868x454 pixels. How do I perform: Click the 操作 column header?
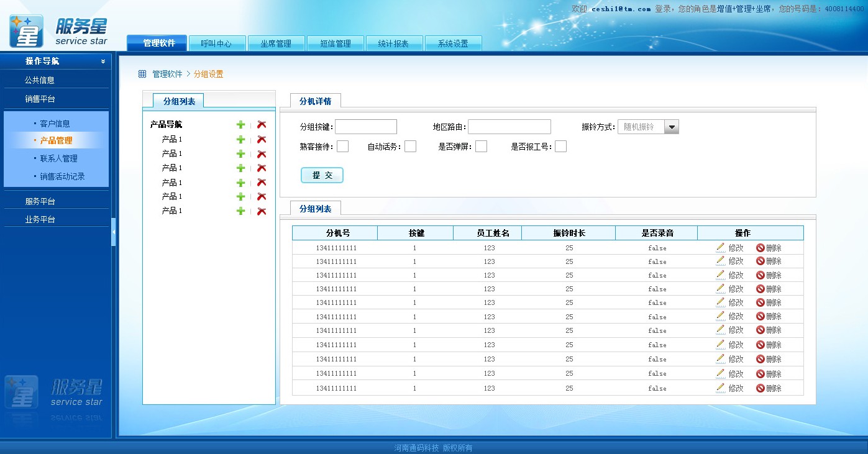[751, 233]
